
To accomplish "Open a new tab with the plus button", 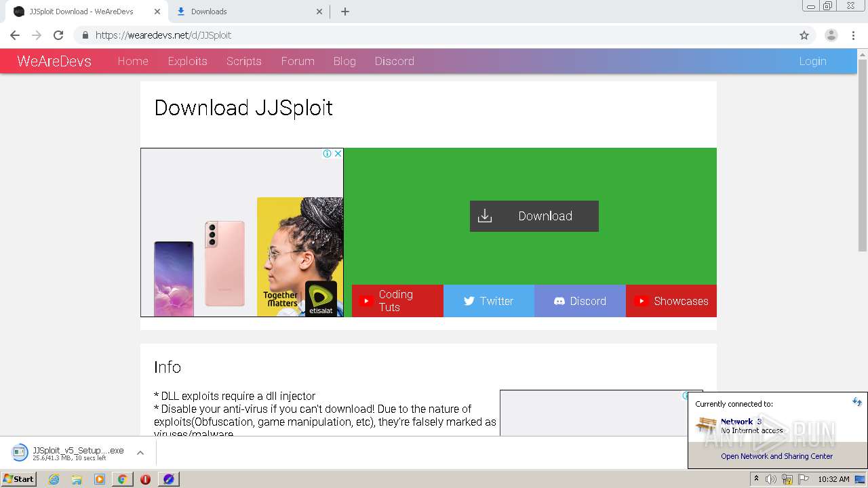I will pos(344,12).
